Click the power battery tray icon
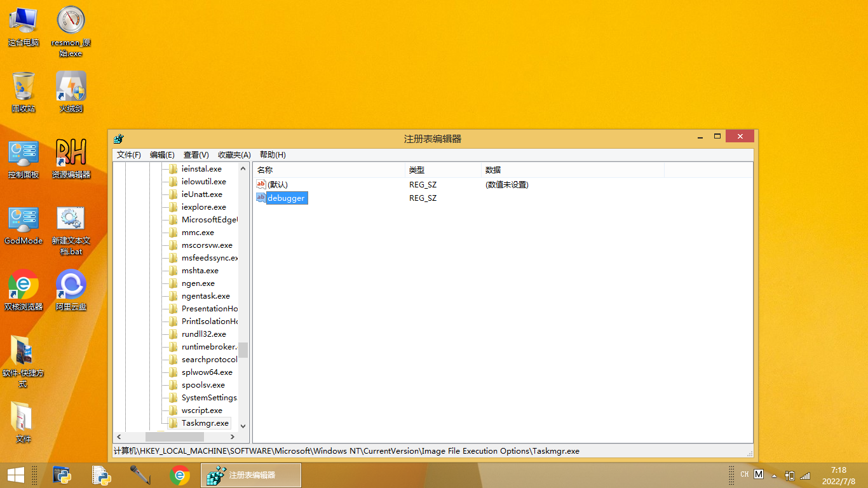Screen dimensions: 868x488 click(790, 475)
